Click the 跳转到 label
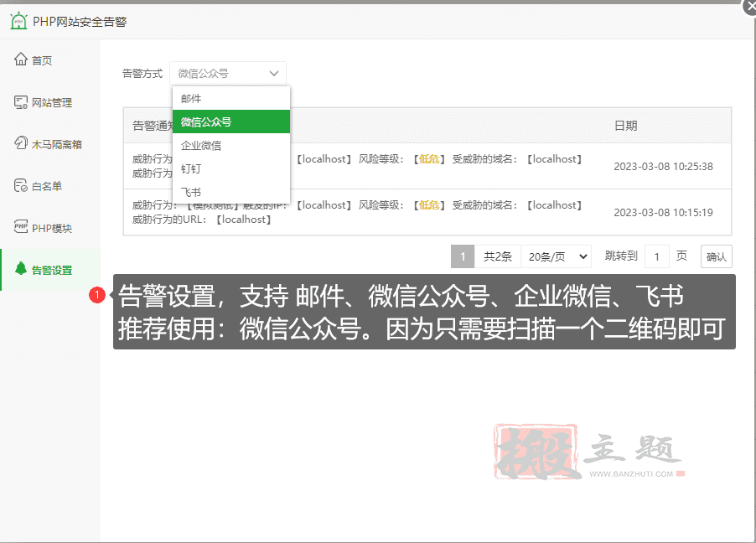 (x=621, y=256)
